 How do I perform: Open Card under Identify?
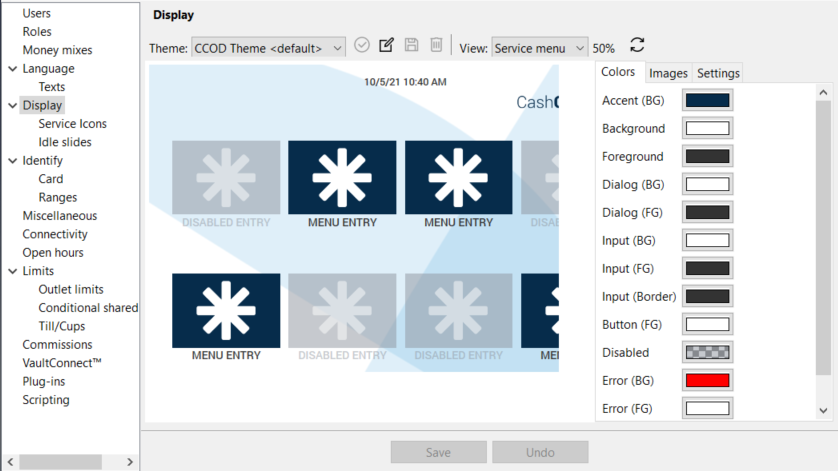point(51,179)
